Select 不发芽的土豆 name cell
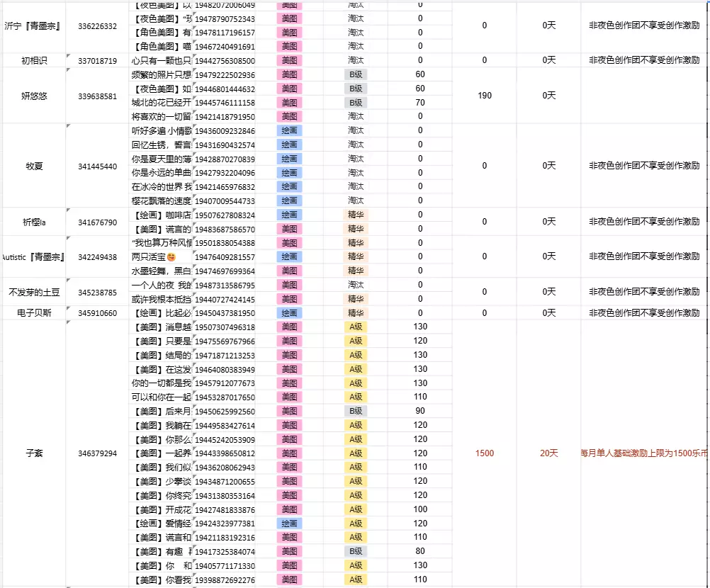 pyautogui.click(x=34, y=292)
